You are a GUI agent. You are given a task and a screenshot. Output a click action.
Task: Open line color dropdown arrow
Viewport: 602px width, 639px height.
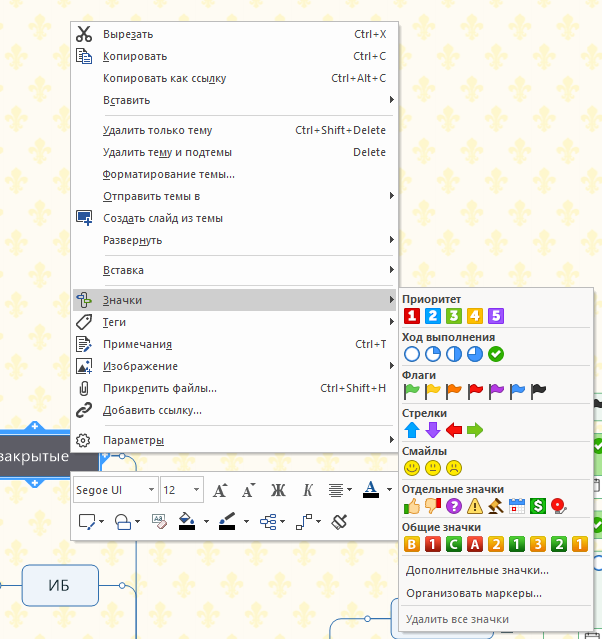tap(246, 522)
